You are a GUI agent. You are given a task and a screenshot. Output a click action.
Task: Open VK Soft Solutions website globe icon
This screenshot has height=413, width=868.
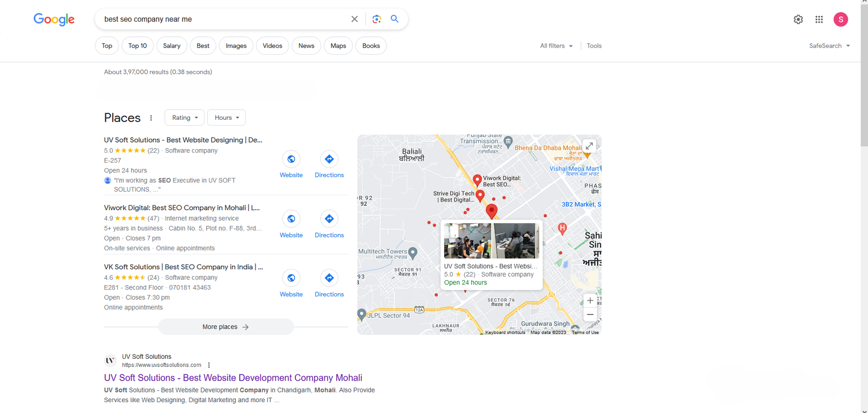coord(291,278)
